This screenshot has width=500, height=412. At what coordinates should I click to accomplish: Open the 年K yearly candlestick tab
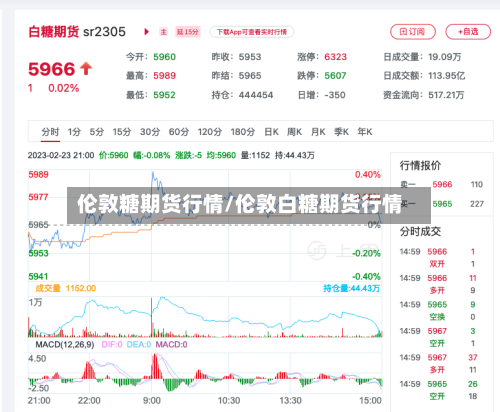click(x=365, y=132)
